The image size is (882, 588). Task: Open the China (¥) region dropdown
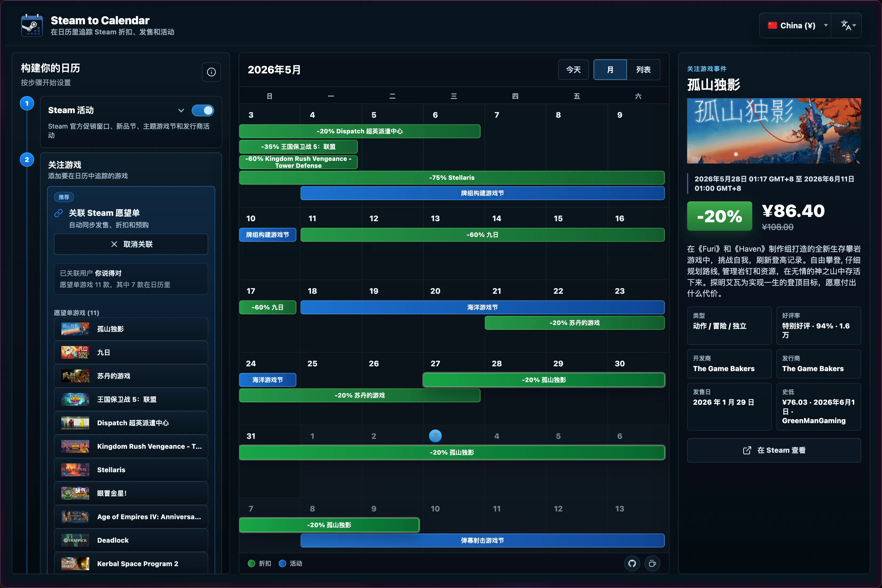(x=795, y=26)
